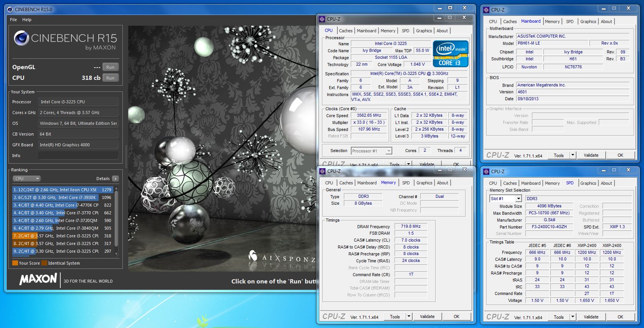Click the empty Info field under Your System

pyautogui.click(x=78, y=156)
